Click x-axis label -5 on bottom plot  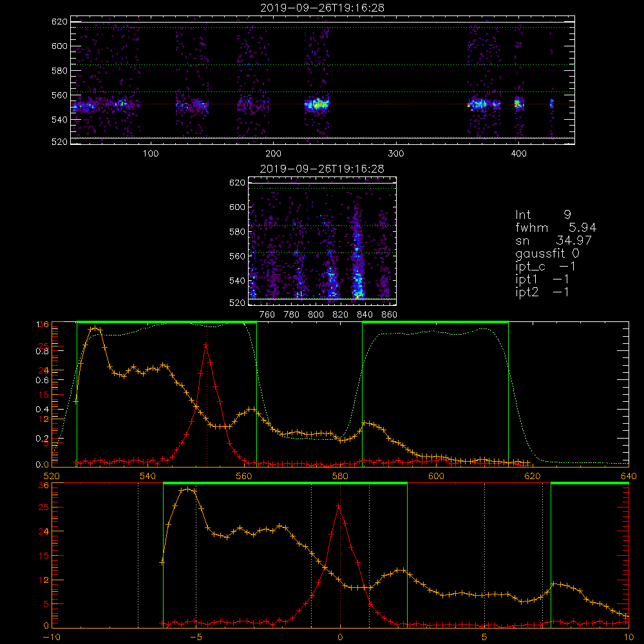click(196, 638)
